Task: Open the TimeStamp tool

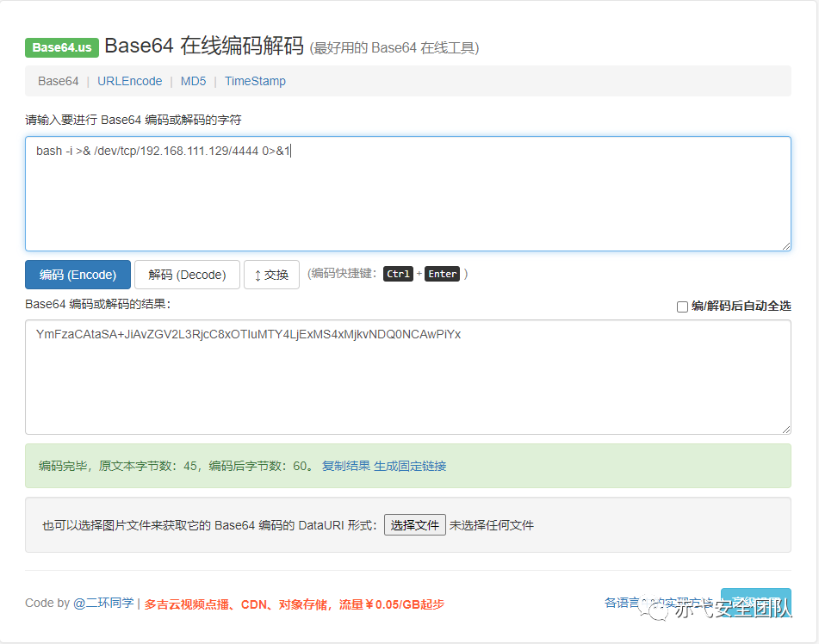Action: (x=255, y=82)
